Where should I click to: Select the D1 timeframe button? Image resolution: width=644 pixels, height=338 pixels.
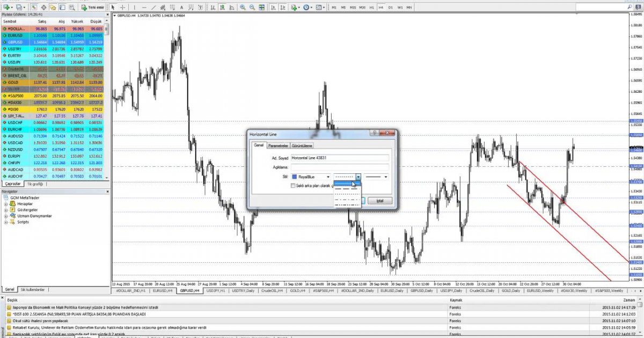(390, 8)
